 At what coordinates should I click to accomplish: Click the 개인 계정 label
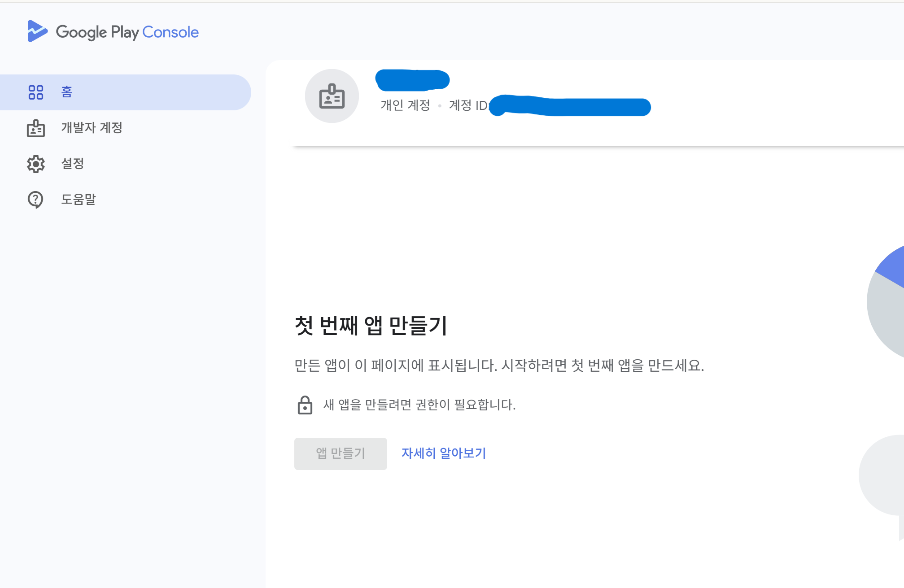tap(405, 105)
